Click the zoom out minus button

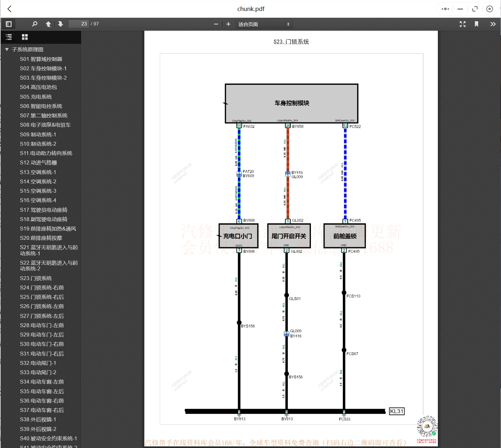tap(216, 24)
